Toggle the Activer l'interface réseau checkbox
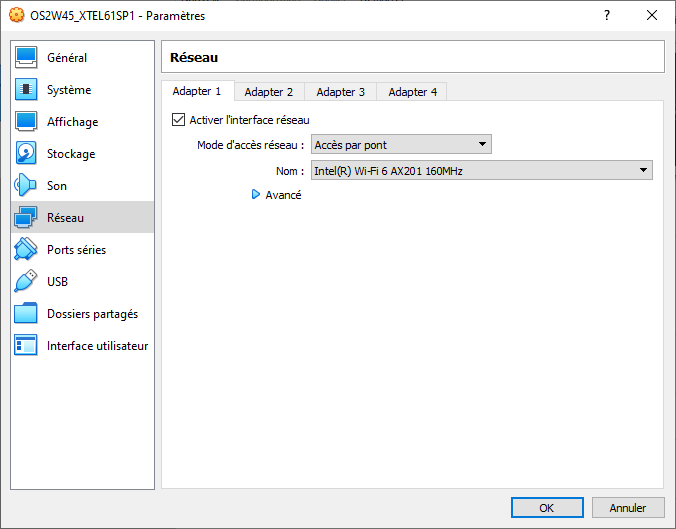Image resolution: width=676 pixels, height=529 pixels. click(x=179, y=120)
